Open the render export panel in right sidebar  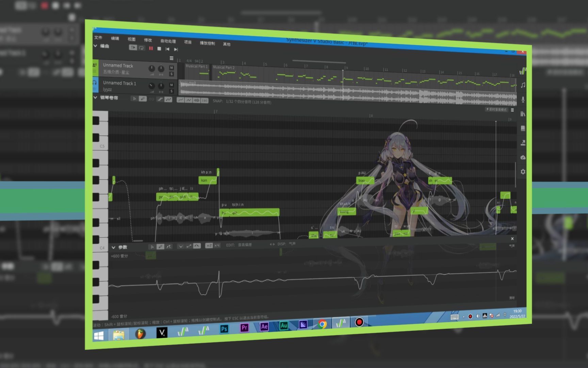tap(523, 143)
